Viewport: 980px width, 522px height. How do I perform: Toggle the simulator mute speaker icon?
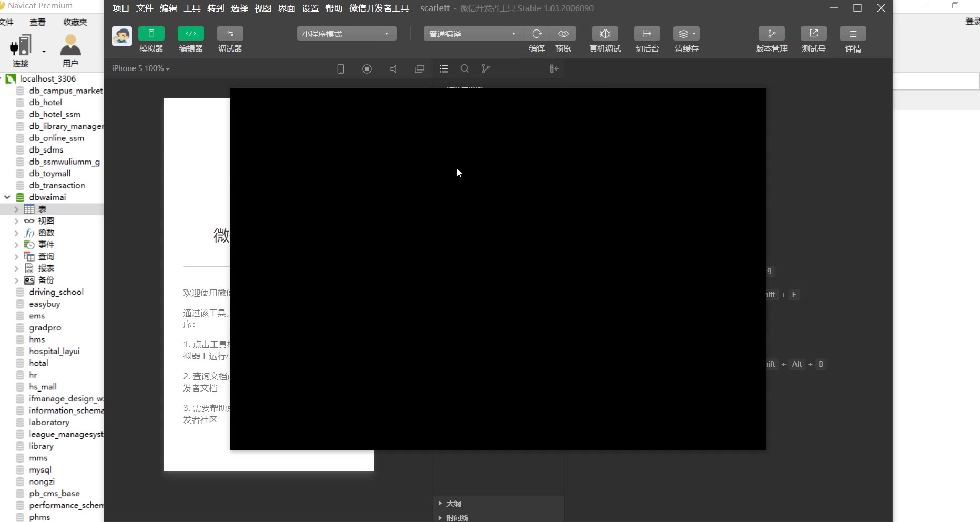(393, 69)
